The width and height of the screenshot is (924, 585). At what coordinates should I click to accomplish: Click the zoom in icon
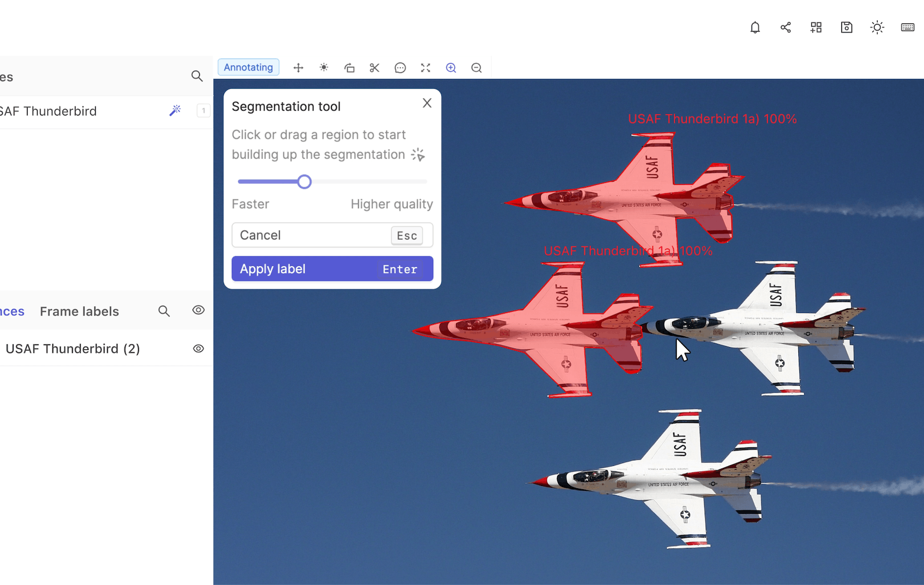[x=451, y=67]
